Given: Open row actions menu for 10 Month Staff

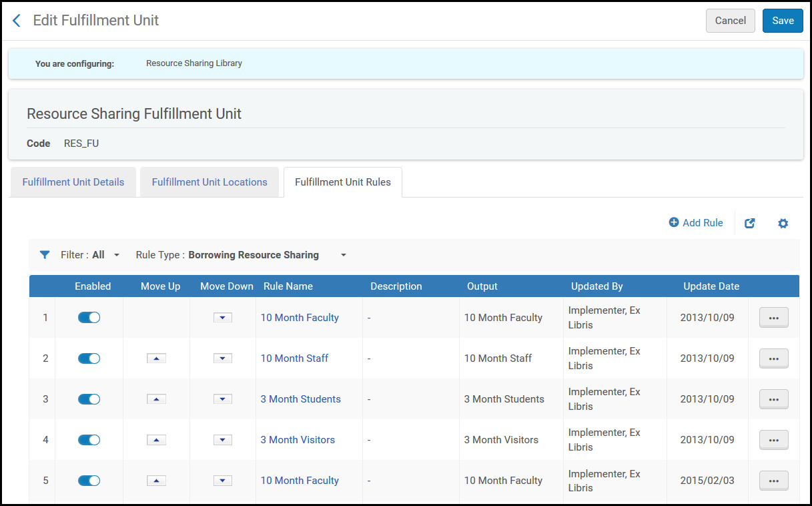Looking at the screenshot, I should pos(773,358).
